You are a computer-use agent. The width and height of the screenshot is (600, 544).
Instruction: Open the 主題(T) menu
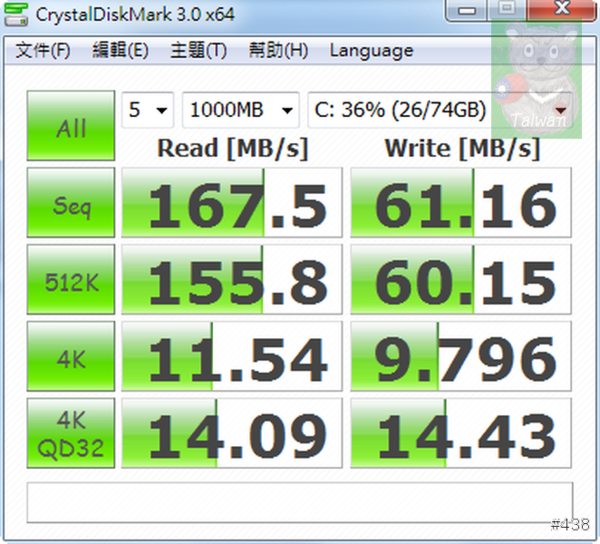pyautogui.click(x=199, y=50)
